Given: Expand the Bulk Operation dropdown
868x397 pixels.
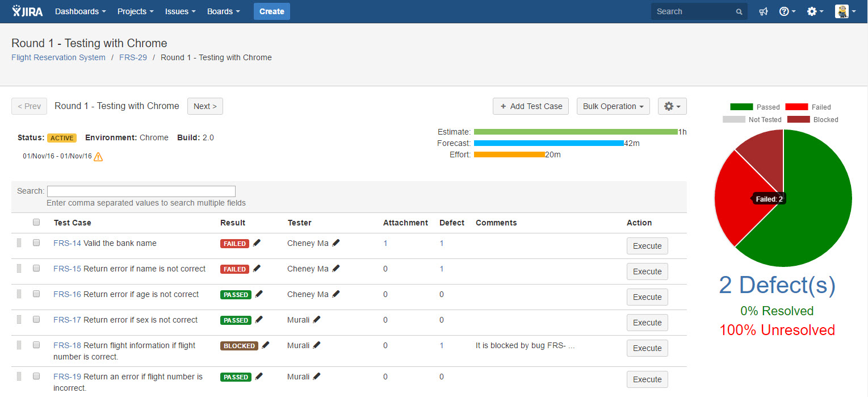Looking at the screenshot, I should [613, 106].
